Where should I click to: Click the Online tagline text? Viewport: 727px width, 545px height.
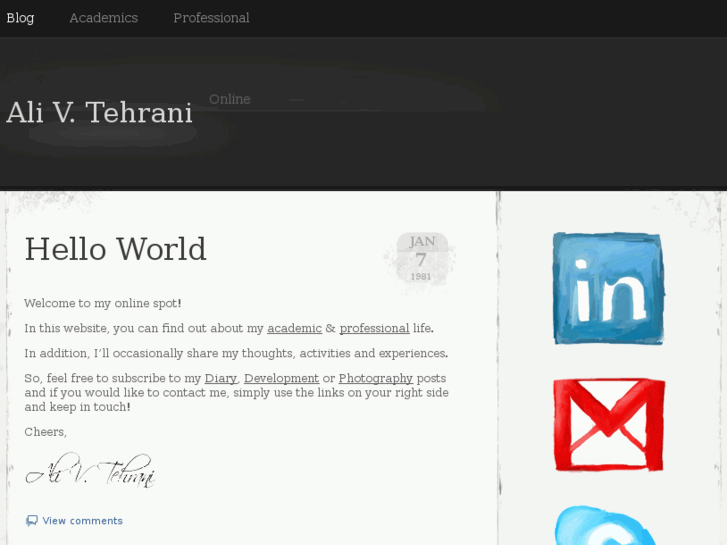[x=230, y=99]
